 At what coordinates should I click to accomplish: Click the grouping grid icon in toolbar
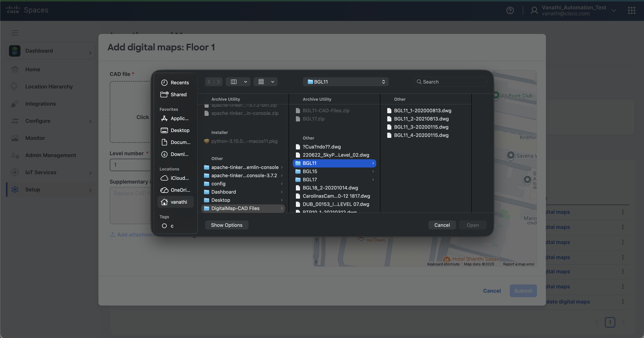261,82
